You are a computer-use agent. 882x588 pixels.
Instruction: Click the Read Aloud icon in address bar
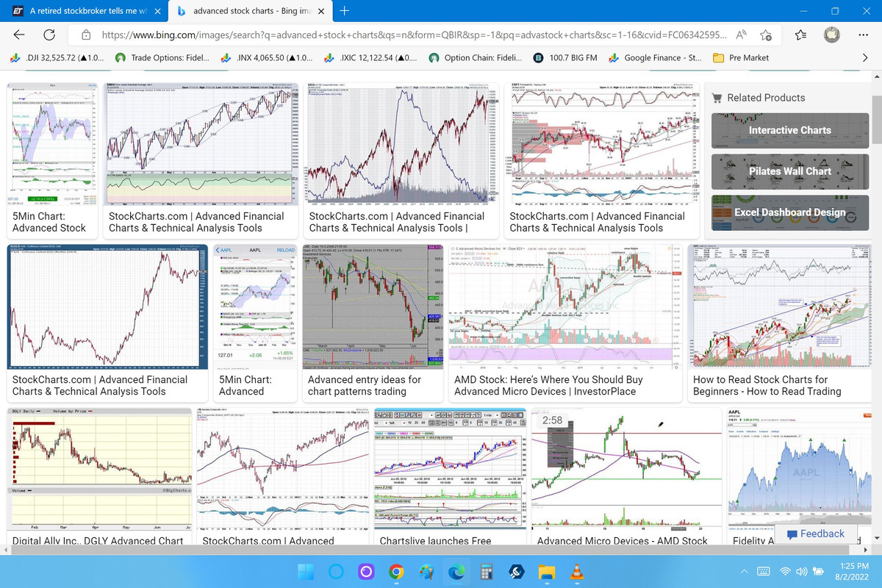click(x=740, y=35)
